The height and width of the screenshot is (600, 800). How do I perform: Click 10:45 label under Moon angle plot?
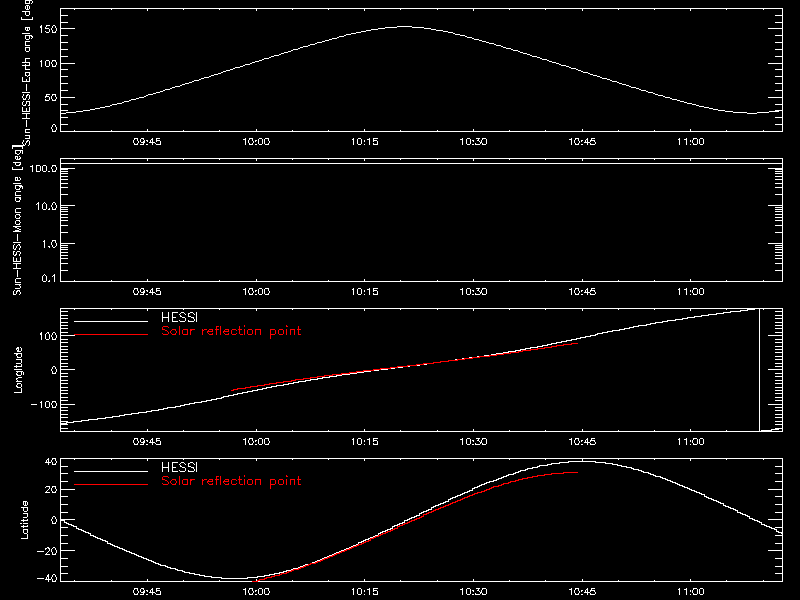coord(582,292)
